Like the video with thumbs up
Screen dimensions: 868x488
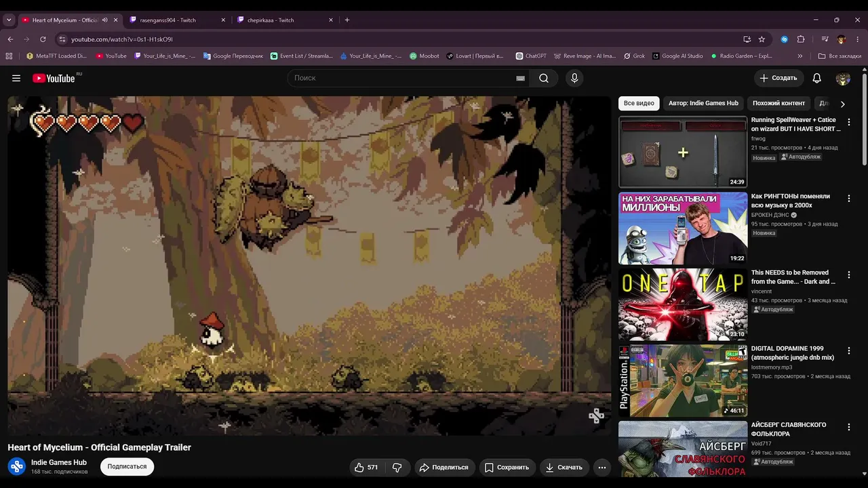coord(367,467)
